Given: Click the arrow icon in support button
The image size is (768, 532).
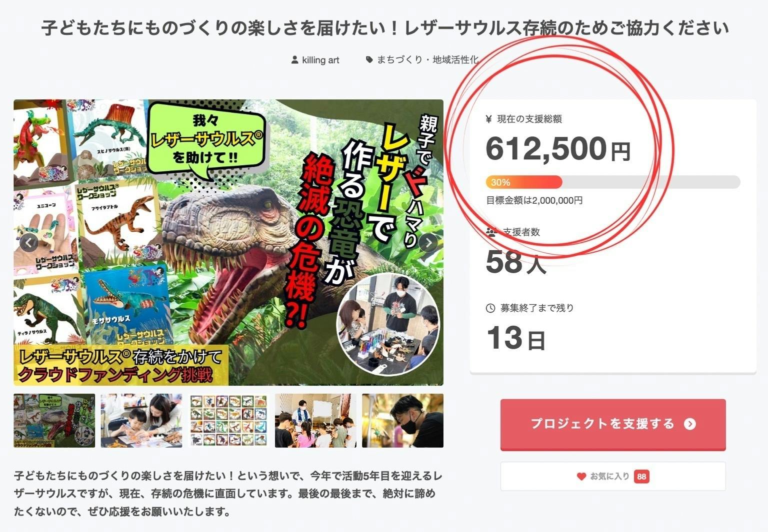Looking at the screenshot, I should [x=690, y=424].
